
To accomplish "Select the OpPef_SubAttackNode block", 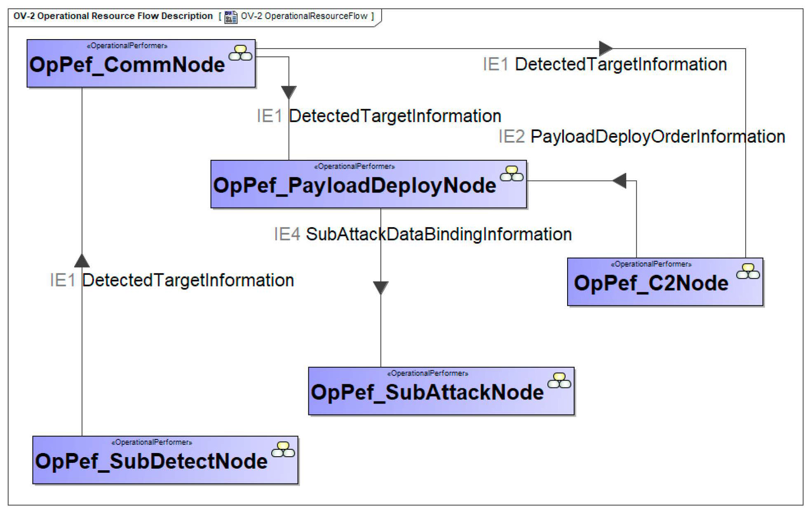I will pyautogui.click(x=441, y=392).
